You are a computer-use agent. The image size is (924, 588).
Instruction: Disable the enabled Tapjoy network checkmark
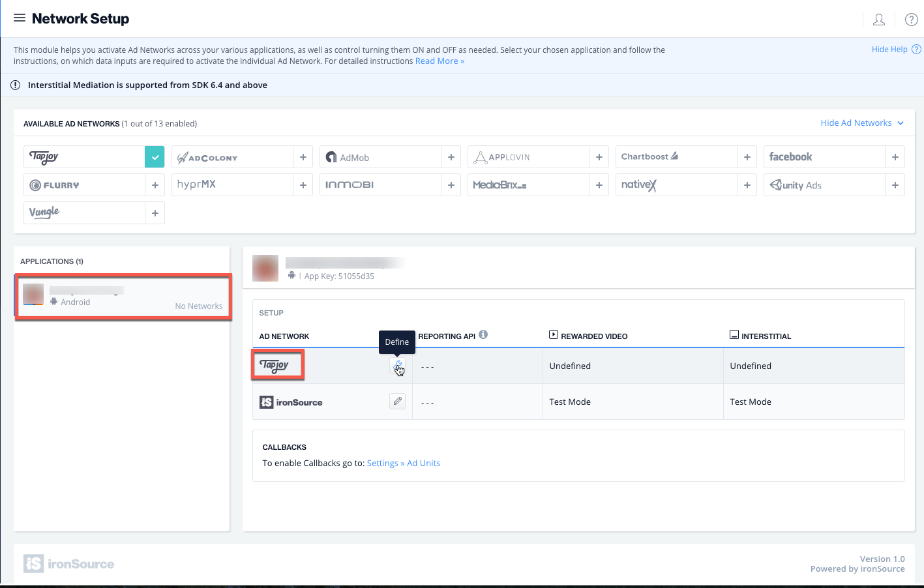pos(155,157)
